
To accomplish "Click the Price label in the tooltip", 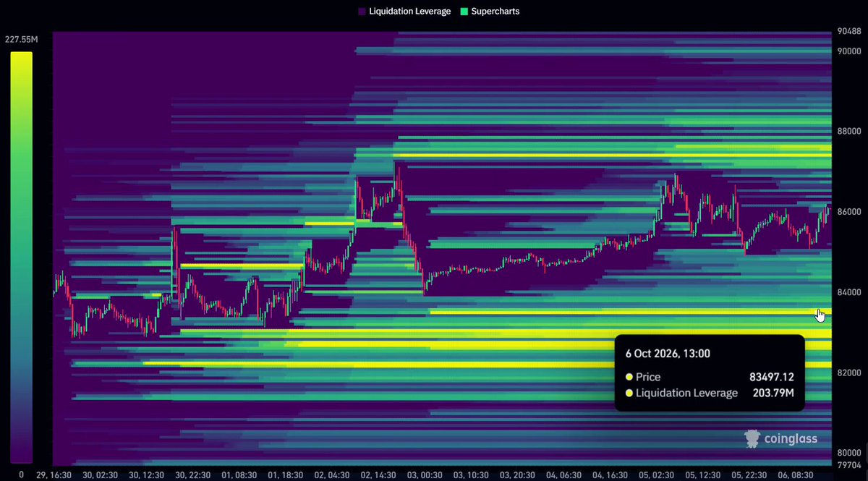I will [x=650, y=377].
